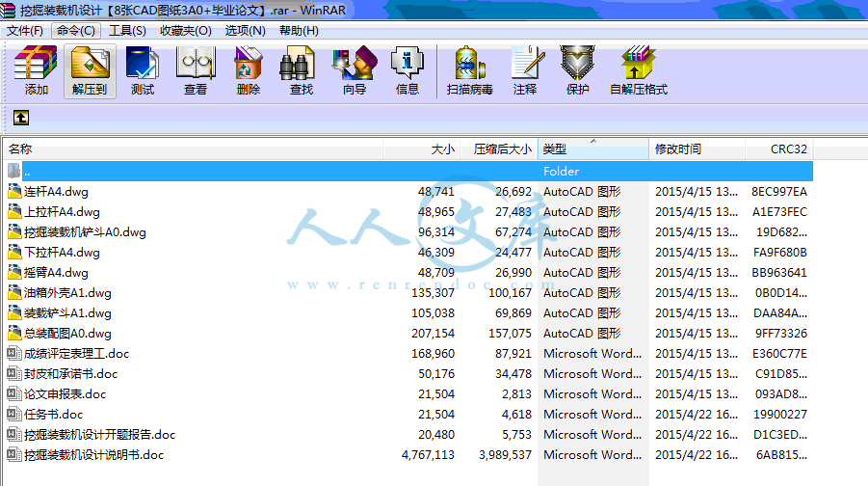
Task: Click the CRC32 value 8EC997EA
Action: pos(779,192)
